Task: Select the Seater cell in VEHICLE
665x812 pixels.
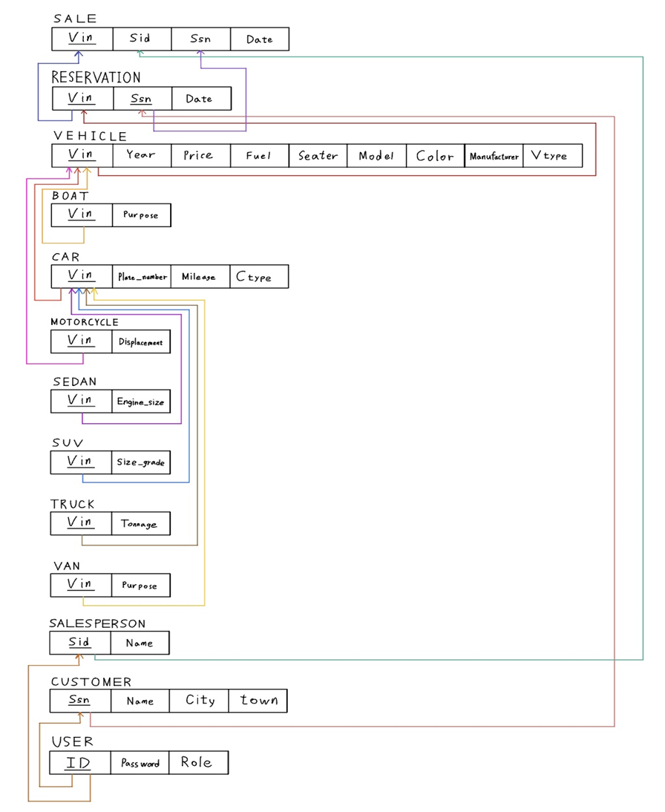Action: pos(318,155)
